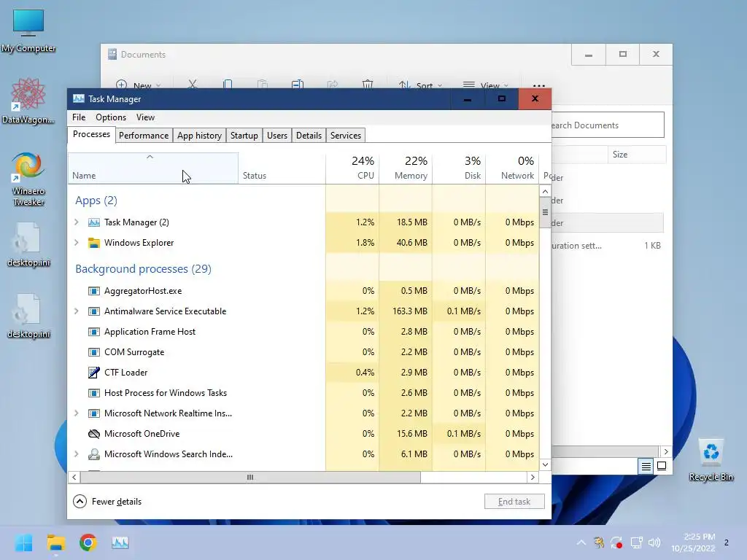Image resolution: width=747 pixels, height=560 pixels.
Task: Click the Search Documents input field
Action: [x=608, y=125]
